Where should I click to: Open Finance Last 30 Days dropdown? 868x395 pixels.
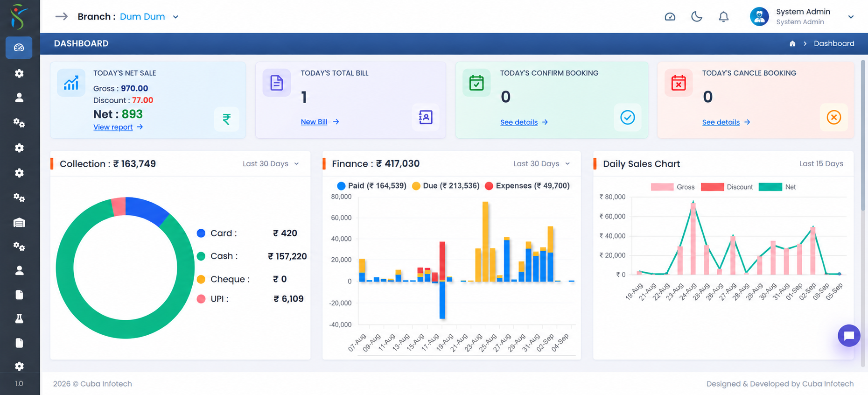point(541,164)
